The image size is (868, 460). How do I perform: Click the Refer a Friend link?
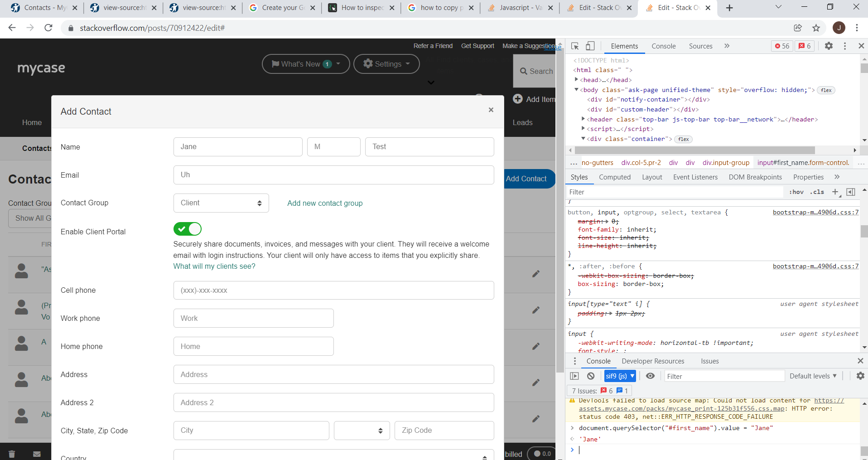click(x=433, y=46)
